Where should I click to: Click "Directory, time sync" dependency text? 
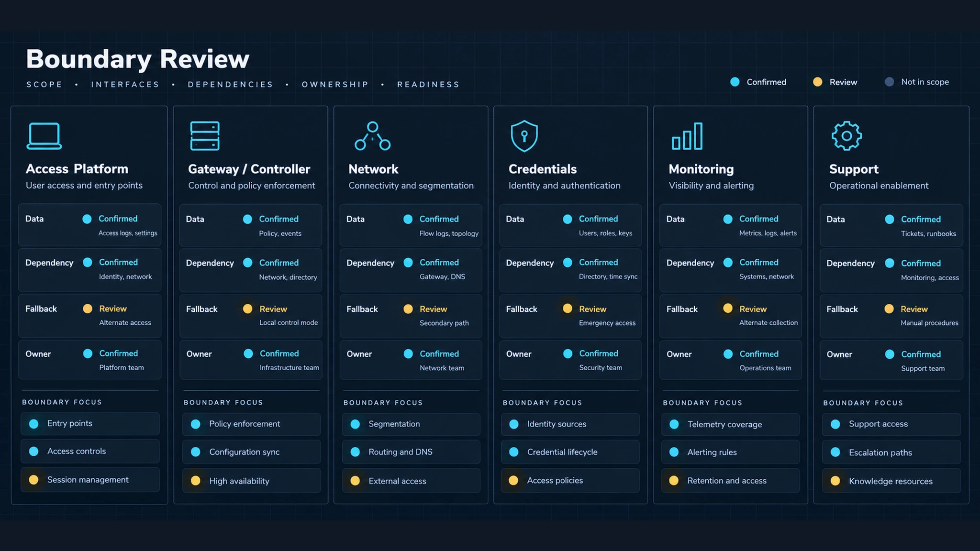click(x=608, y=277)
